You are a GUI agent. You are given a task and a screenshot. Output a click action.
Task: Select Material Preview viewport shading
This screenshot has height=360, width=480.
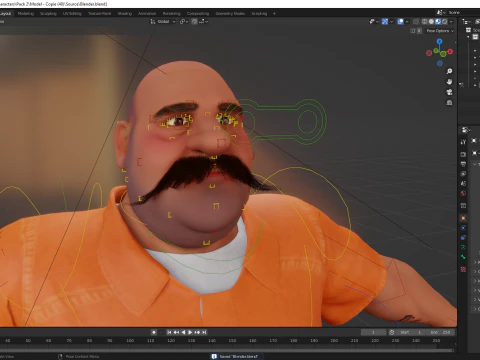pyautogui.click(x=438, y=22)
